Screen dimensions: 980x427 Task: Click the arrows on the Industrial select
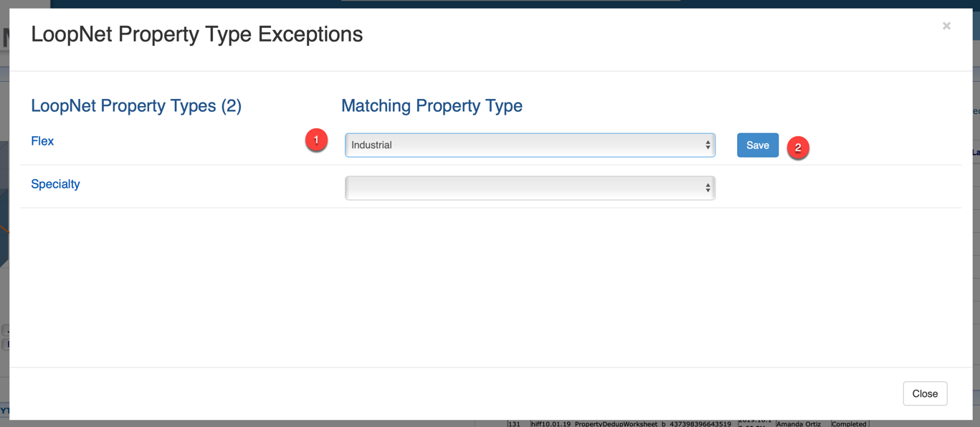coord(708,145)
